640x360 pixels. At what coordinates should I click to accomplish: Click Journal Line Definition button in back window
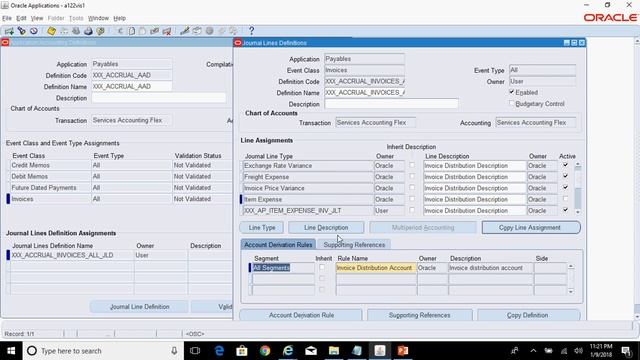coord(139,307)
